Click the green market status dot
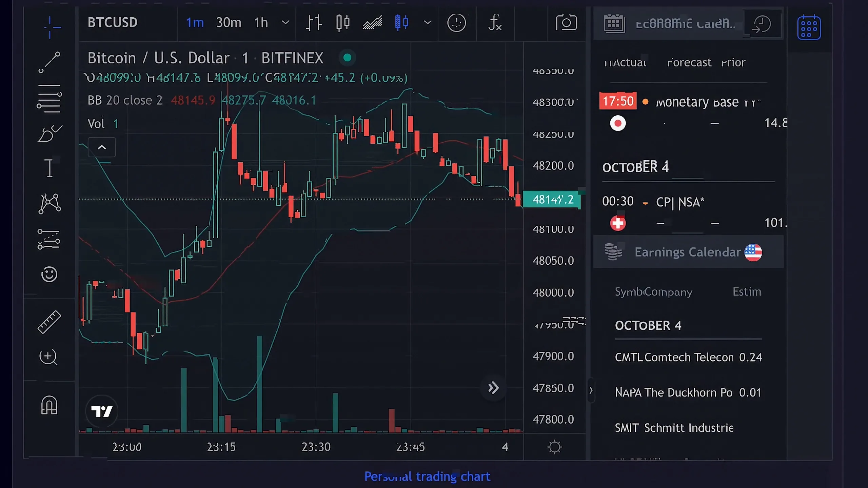The width and height of the screenshot is (868, 488). (x=347, y=58)
